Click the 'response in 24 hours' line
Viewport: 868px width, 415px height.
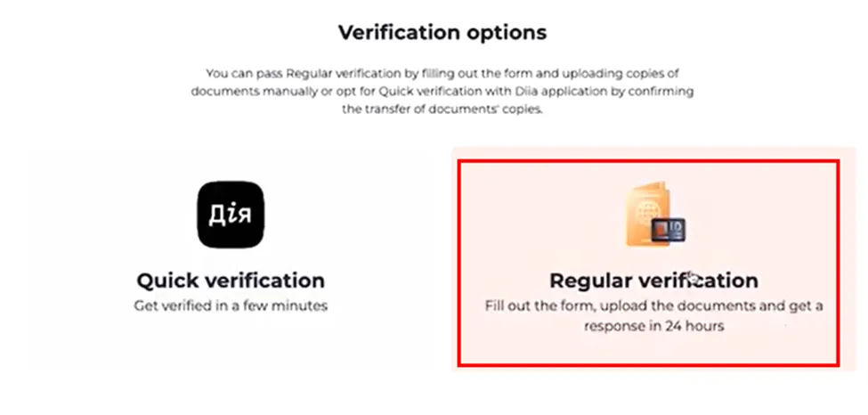point(653,326)
